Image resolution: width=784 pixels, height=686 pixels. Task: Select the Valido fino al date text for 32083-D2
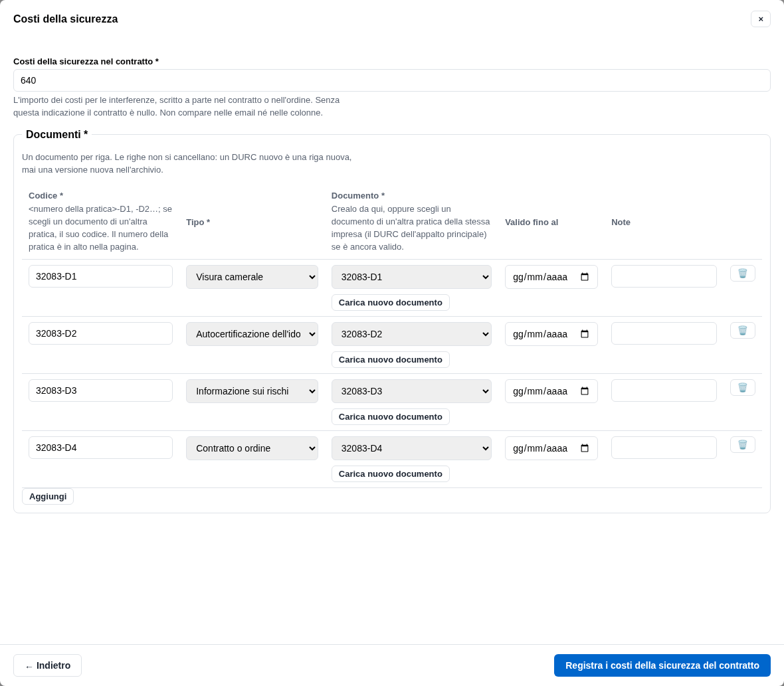tap(540, 334)
